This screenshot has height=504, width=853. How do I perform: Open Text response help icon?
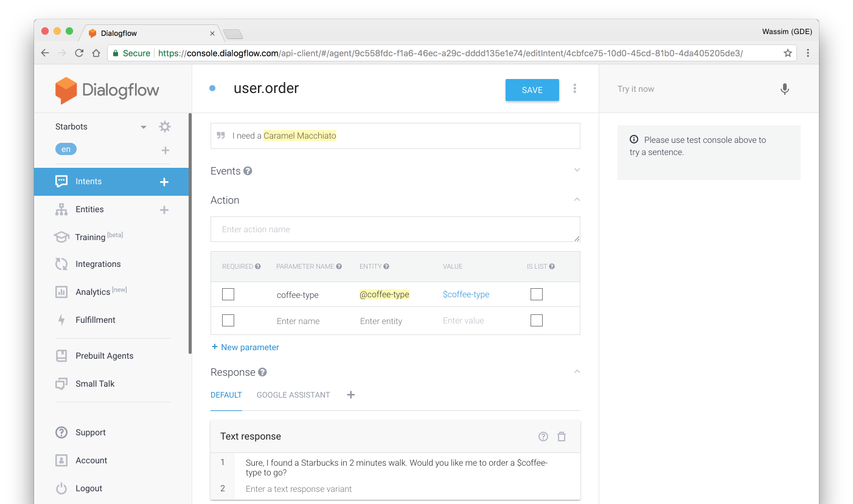[x=543, y=437]
